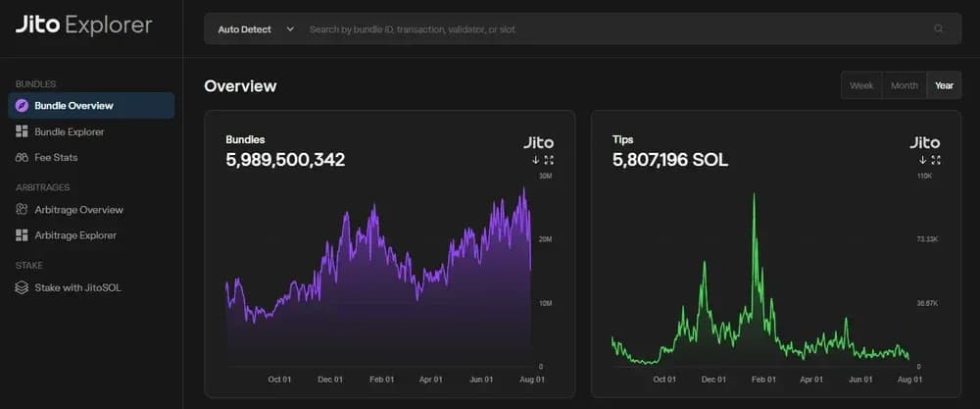Screen dimensions: 980x409
Task: Select the Year time range
Action: 944,85
